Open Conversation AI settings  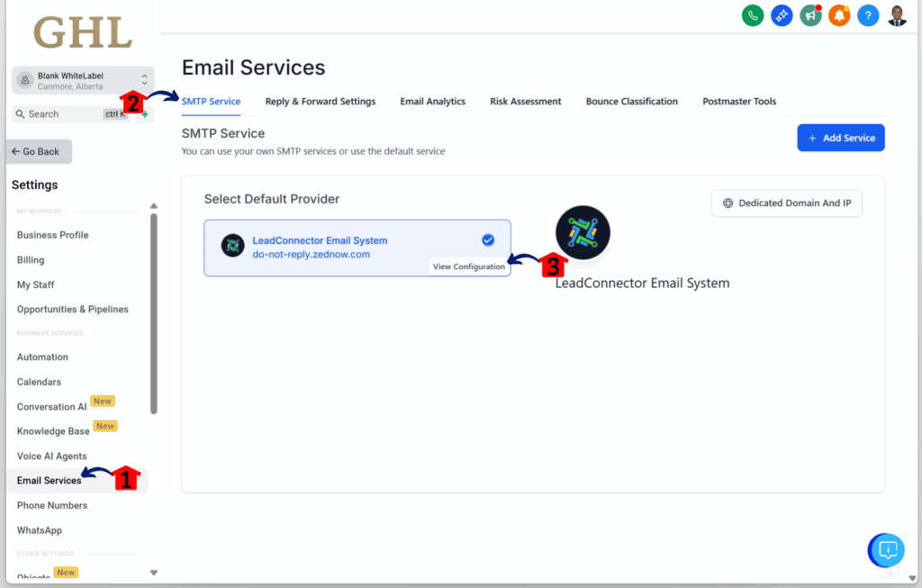(x=51, y=407)
